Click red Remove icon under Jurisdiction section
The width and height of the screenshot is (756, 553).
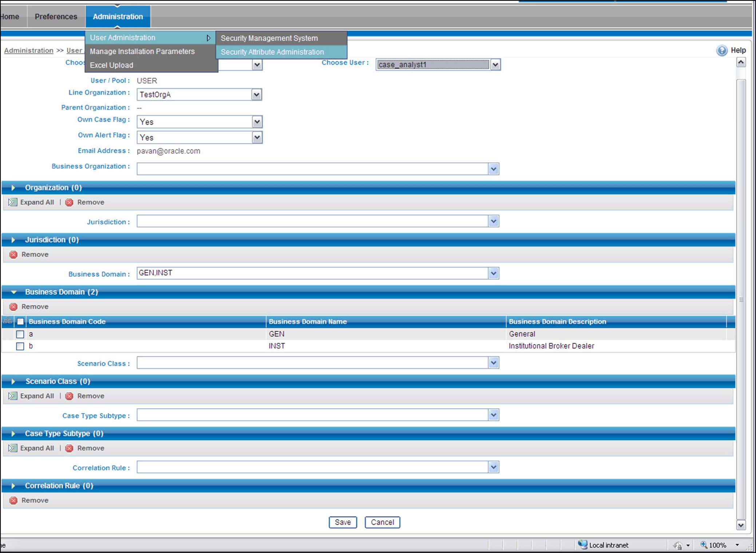click(13, 255)
